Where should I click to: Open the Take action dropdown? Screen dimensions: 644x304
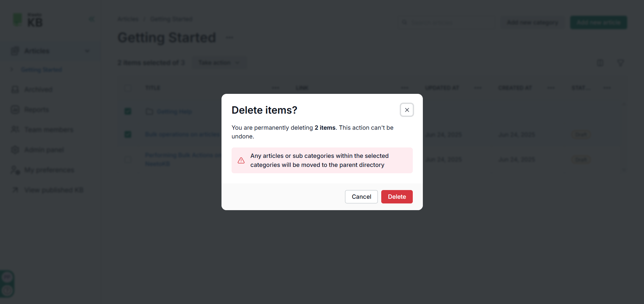[219, 63]
